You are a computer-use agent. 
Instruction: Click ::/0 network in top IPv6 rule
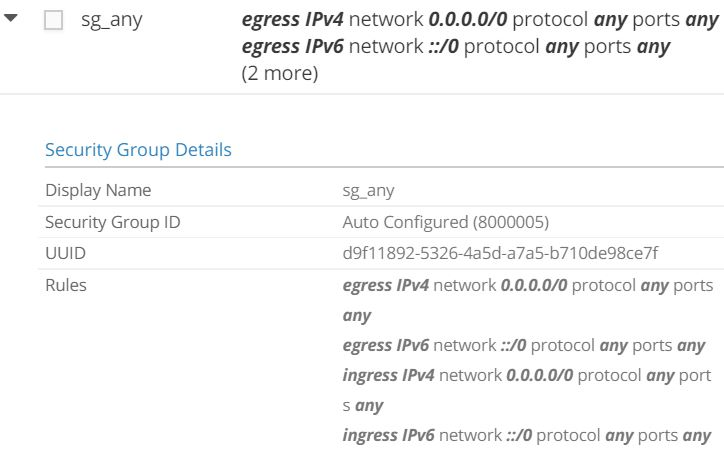coord(444,47)
